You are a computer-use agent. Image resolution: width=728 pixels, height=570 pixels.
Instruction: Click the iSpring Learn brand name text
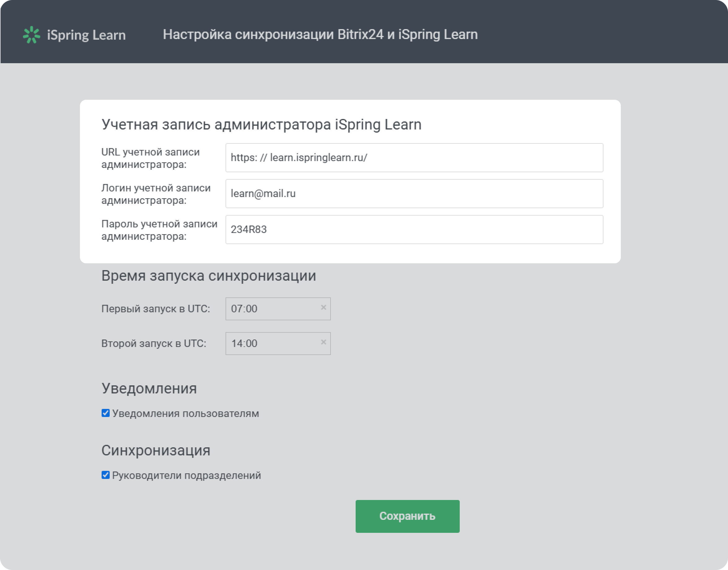(86, 35)
